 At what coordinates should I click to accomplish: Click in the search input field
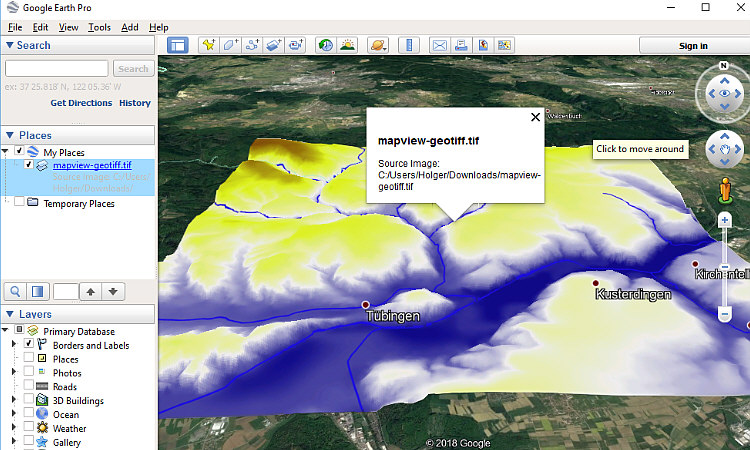pyautogui.click(x=56, y=68)
